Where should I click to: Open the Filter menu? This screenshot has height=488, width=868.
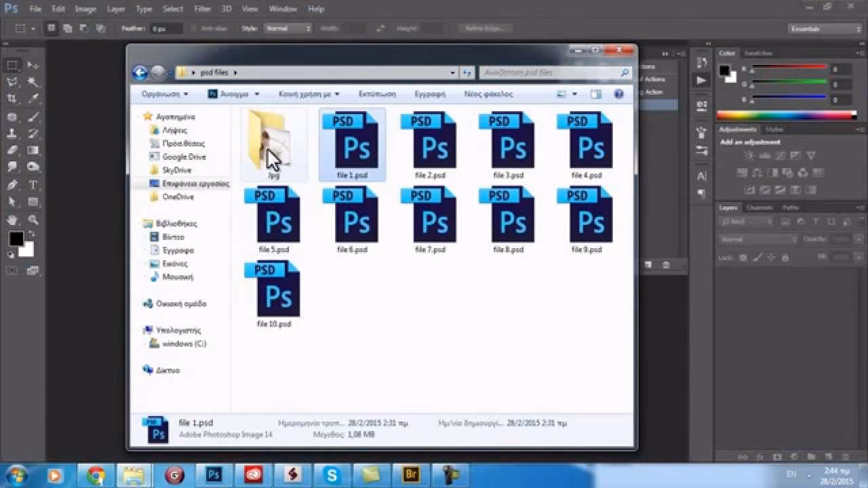[201, 9]
